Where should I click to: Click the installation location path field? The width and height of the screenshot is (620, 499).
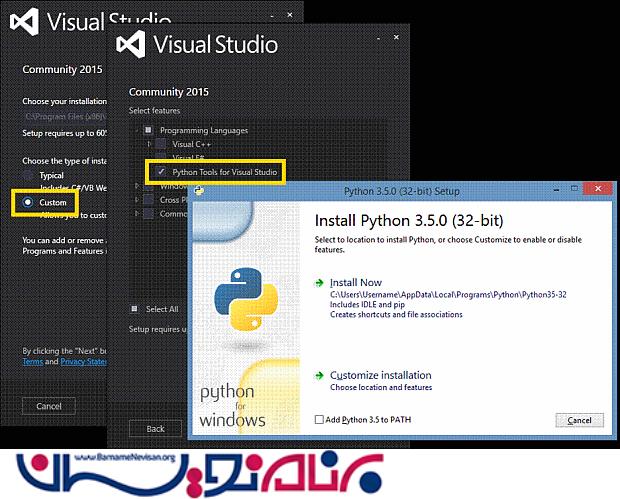click(64, 116)
